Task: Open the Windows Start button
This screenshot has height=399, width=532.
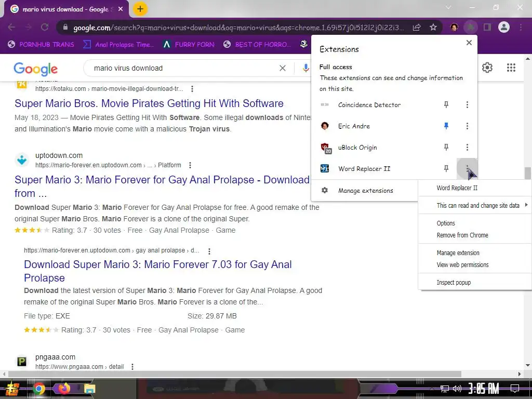Action: click(12, 389)
